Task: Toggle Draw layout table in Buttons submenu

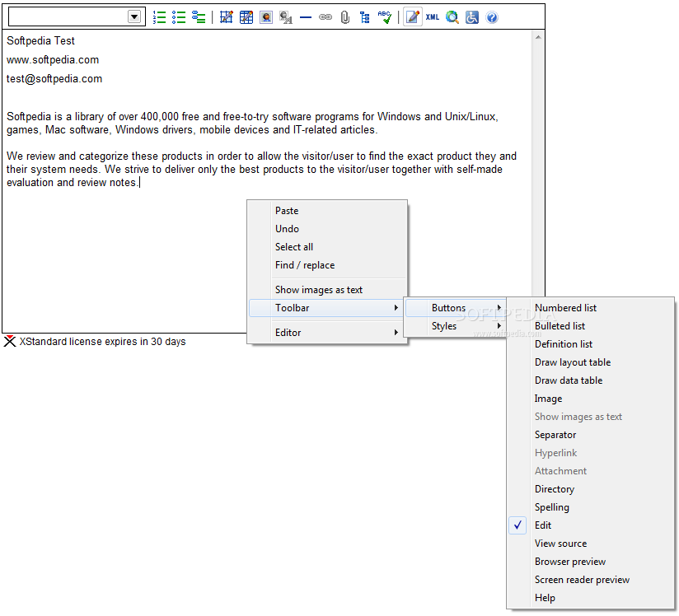Action: point(590,362)
